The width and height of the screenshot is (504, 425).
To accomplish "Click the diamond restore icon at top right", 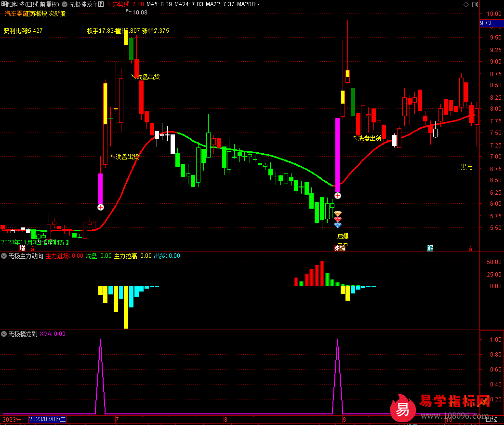I will coord(464,4).
